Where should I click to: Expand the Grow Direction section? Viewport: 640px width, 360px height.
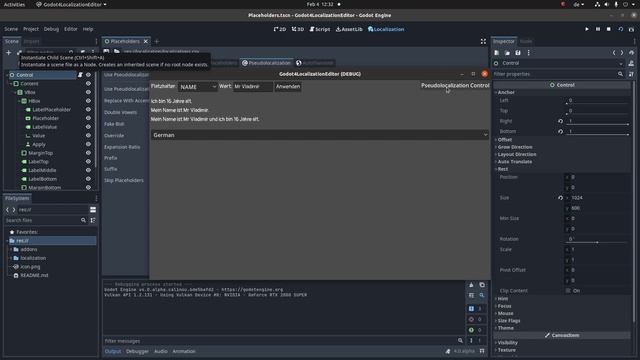pyautogui.click(x=514, y=147)
